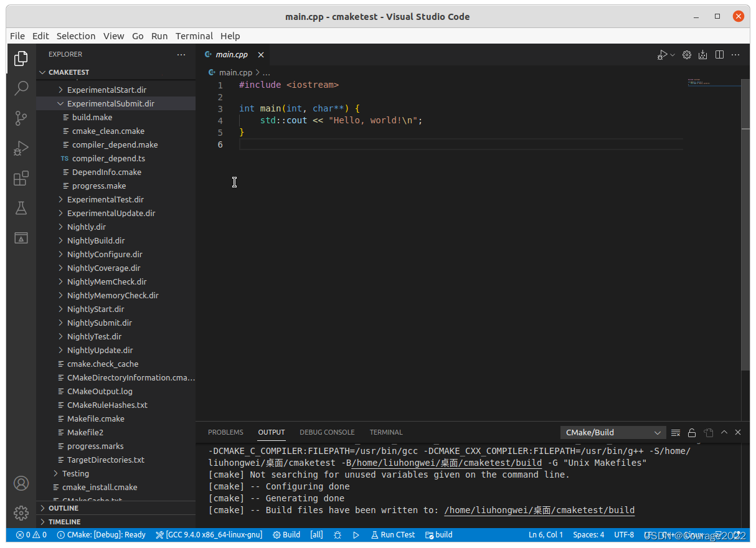Screen dimensions: 756x548
Task: Open the Explorer view in activity bar
Action: tap(21, 58)
